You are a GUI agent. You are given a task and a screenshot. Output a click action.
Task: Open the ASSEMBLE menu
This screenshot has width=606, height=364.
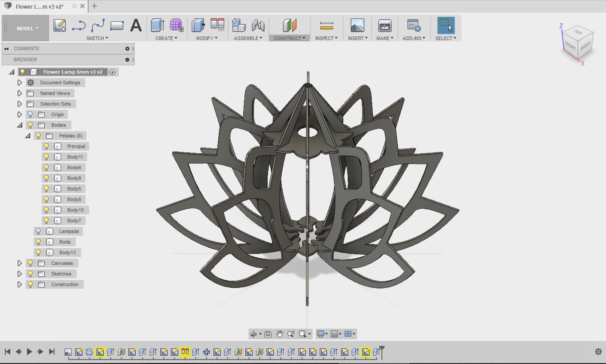click(248, 38)
